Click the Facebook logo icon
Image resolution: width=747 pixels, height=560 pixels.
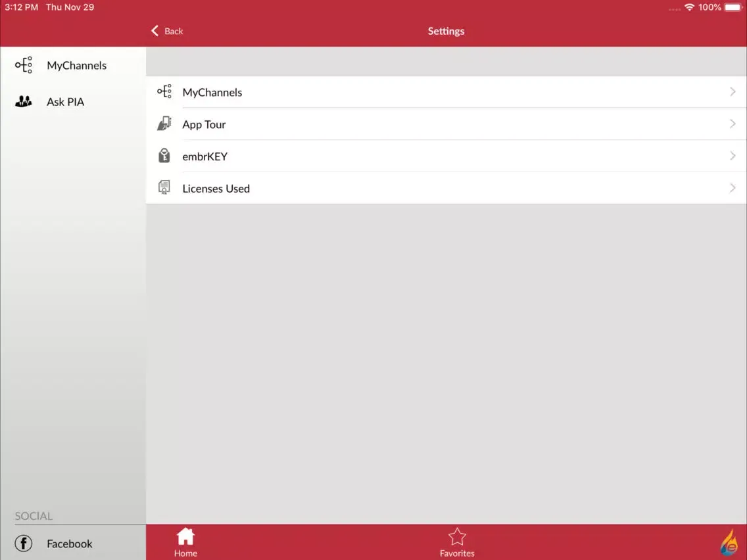pyautogui.click(x=24, y=544)
